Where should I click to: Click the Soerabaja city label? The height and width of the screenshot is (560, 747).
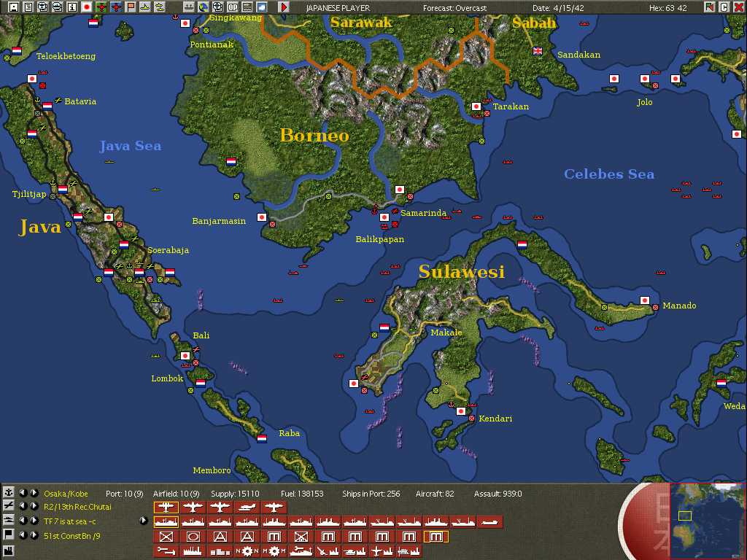pyautogui.click(x=169, y=250)
